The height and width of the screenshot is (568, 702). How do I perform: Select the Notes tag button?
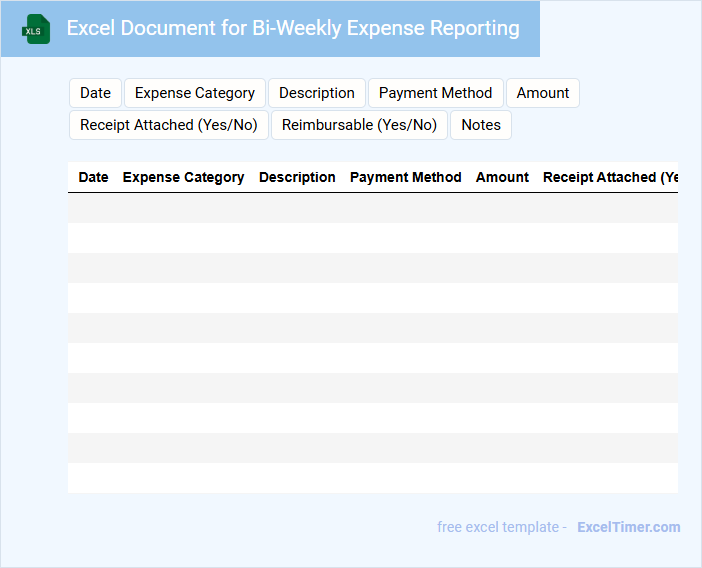(x=481, y=125)
